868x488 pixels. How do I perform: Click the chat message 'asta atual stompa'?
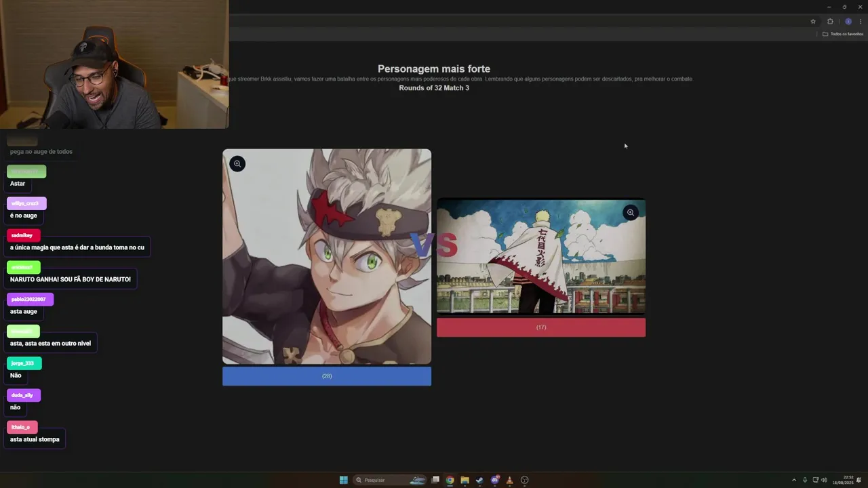pyautogui.click(x=35, y=439)
